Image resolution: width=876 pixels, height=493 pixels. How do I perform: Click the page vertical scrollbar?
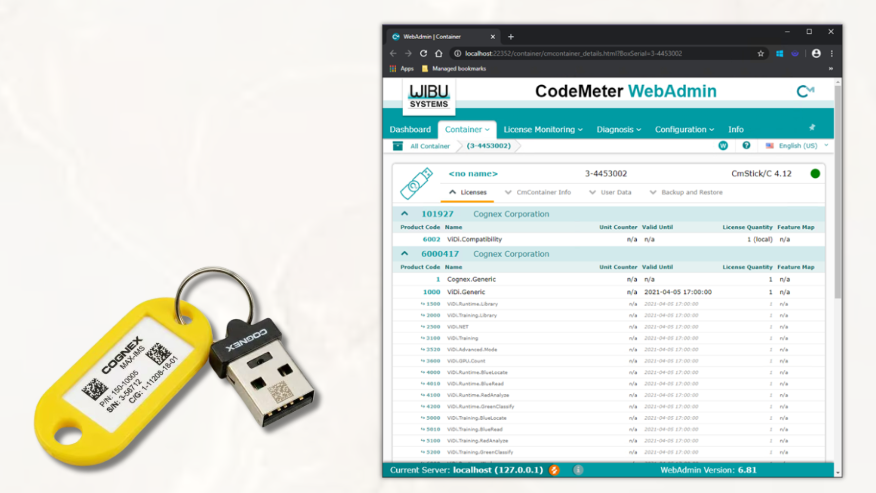pyautogui.click(x=837, y=193)
